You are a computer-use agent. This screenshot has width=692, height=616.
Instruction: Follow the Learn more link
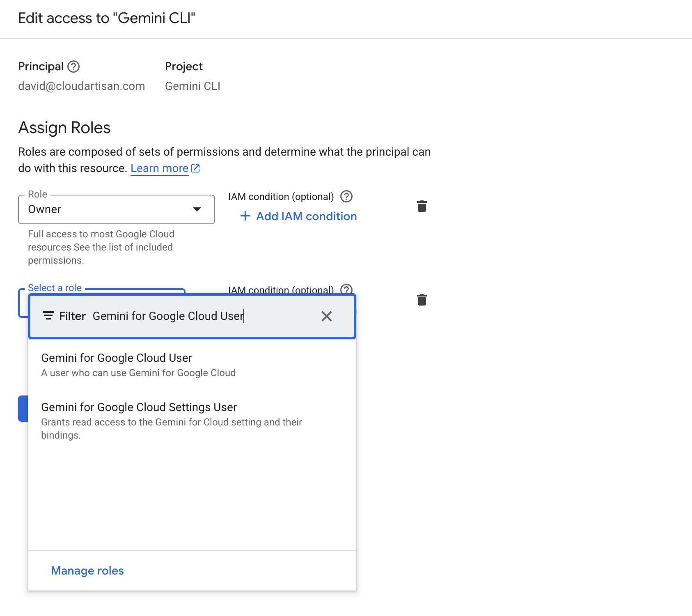160,168
